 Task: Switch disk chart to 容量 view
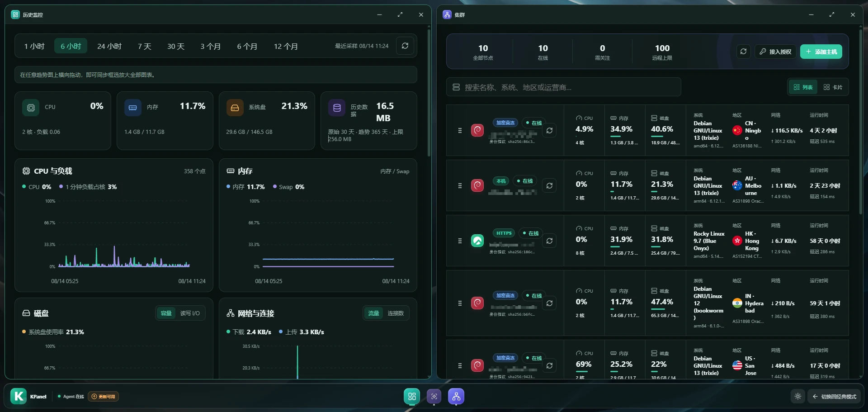pos(166,313)
